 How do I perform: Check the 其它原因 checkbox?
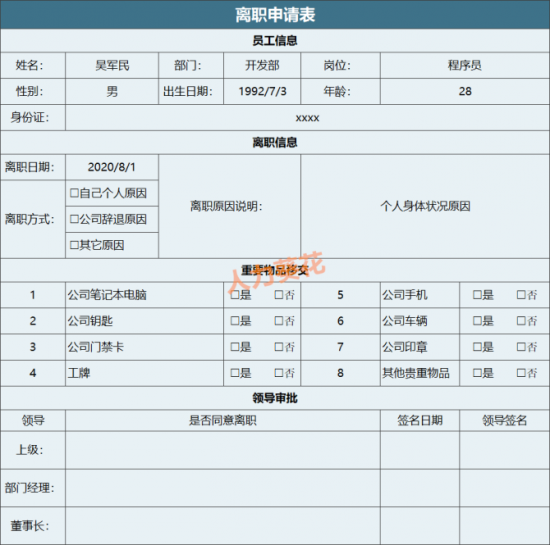74,245
